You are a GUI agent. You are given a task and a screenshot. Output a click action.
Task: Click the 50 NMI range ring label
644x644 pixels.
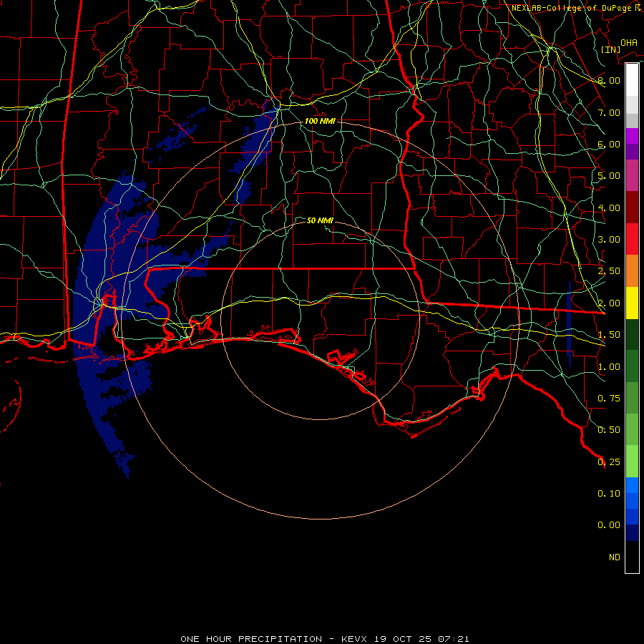coord(320,220)
